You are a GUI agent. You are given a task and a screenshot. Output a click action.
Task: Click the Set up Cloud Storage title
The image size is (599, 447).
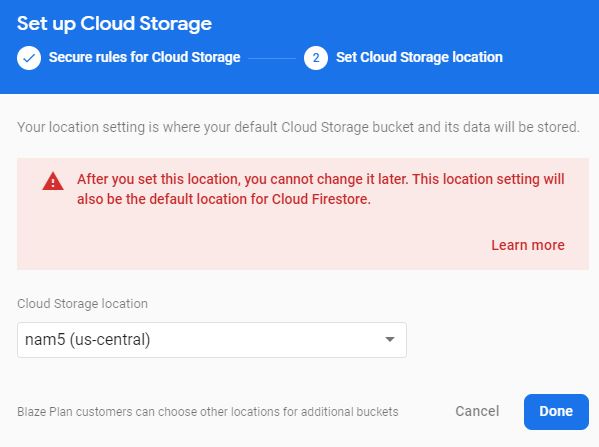click(114, 24)
